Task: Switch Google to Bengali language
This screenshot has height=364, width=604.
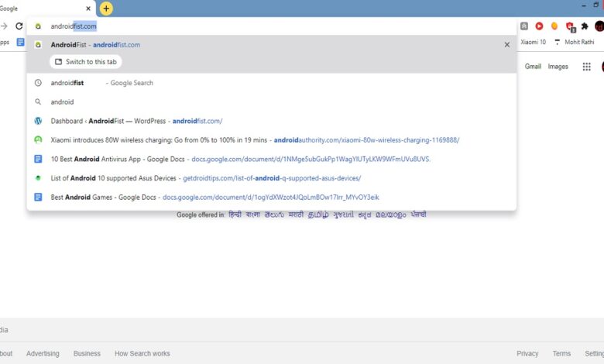Action: 253,215
